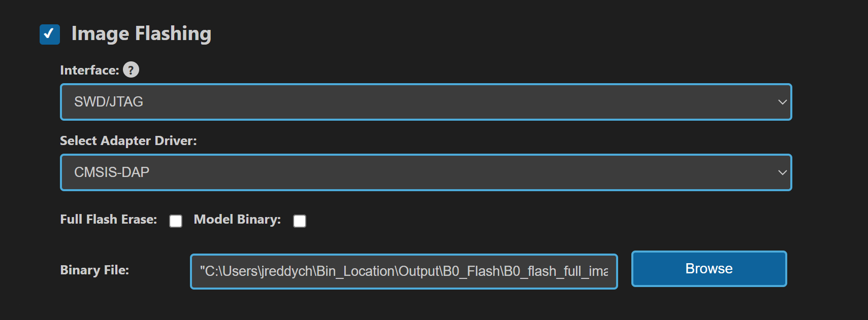This screenshot has width=868, height=320.
Task: Open the SWD/JTAG interface dropdown
Action: (x=426, y=102)
